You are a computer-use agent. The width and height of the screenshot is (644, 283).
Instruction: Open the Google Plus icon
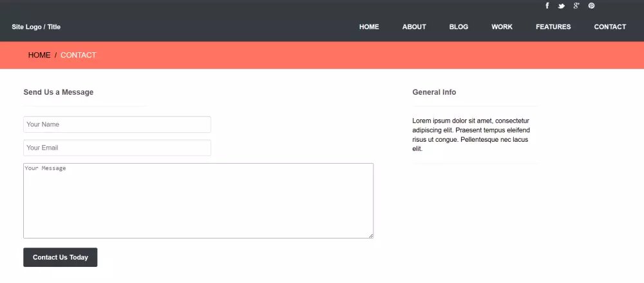pyautogui.click(x=576, y=6)
